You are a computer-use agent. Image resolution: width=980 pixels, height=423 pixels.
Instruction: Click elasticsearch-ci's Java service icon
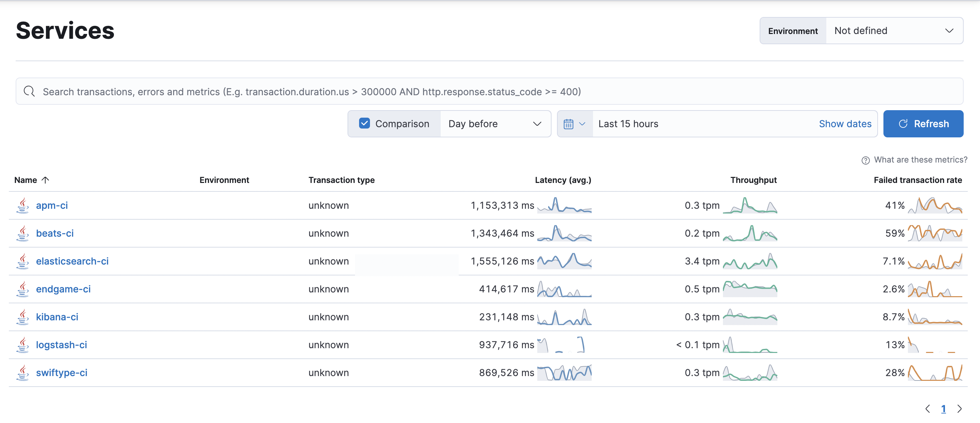tap(22, 261)
